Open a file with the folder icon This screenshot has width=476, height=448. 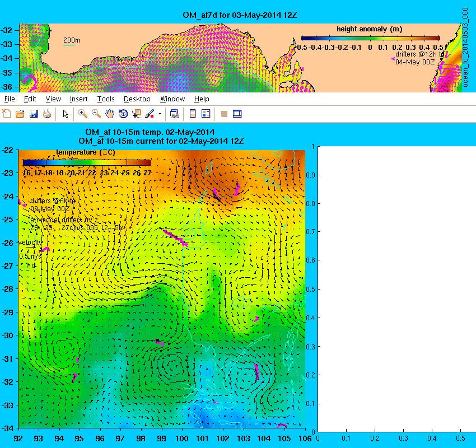(x=20, y=114)
